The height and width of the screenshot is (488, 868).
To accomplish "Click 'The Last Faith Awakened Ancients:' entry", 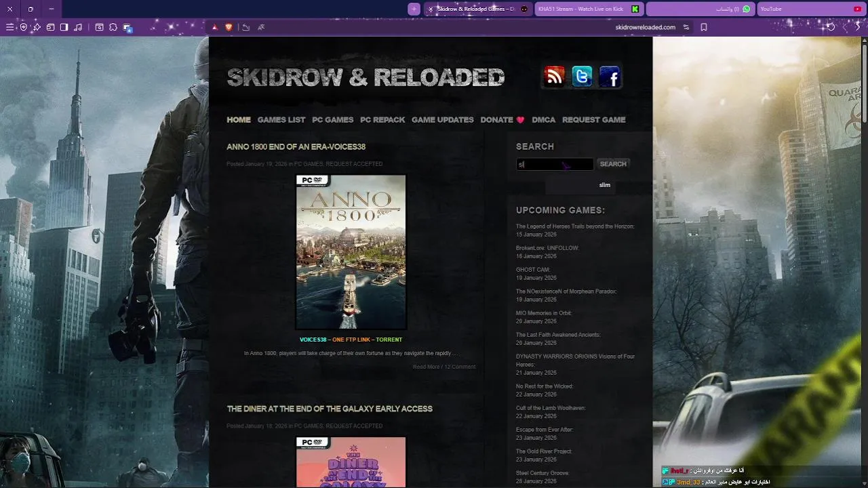I will point(558,335).
